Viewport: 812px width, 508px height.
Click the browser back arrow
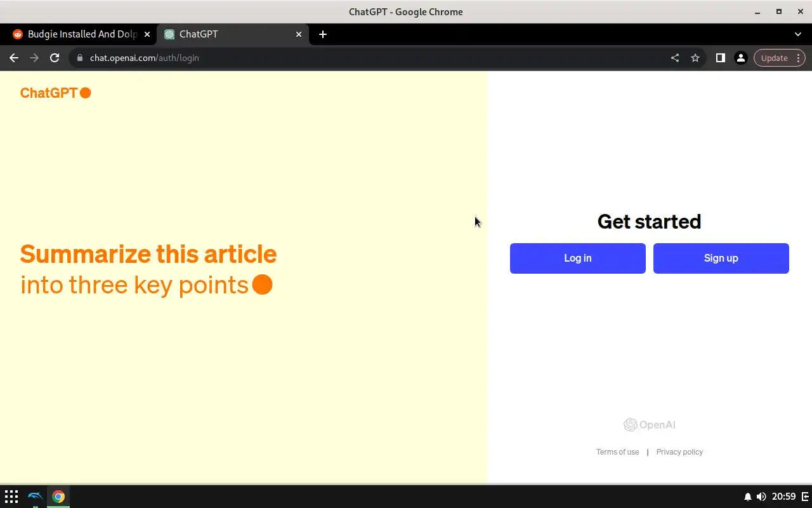(x=14, y=58)
